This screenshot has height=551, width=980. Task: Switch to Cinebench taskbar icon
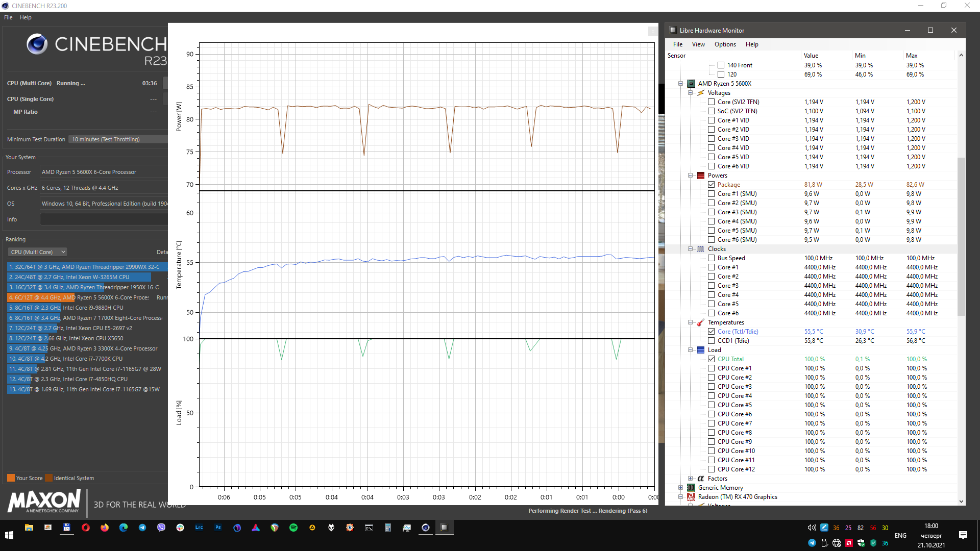426,528
